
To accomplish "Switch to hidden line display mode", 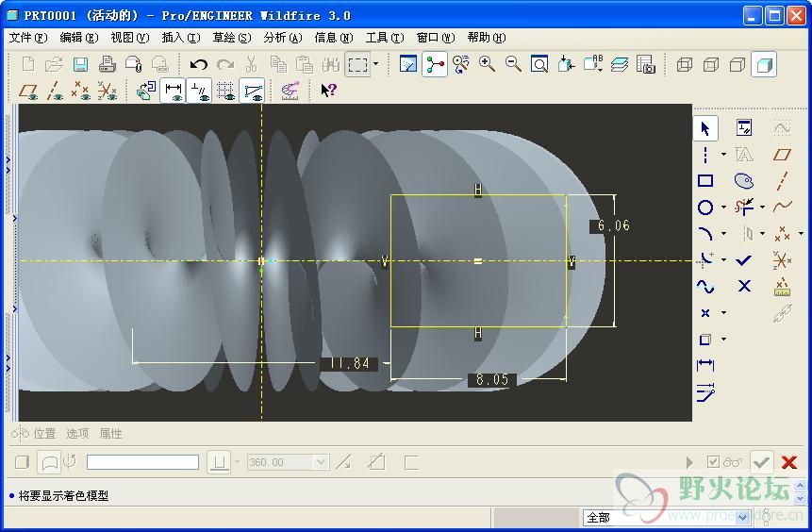I will (711, 65).
